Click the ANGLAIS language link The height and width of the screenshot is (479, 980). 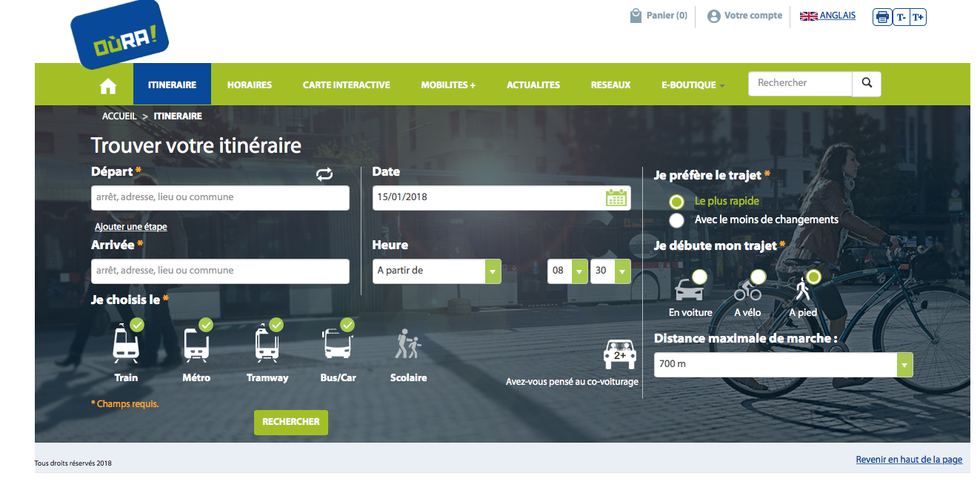click(x=838, y=16)
